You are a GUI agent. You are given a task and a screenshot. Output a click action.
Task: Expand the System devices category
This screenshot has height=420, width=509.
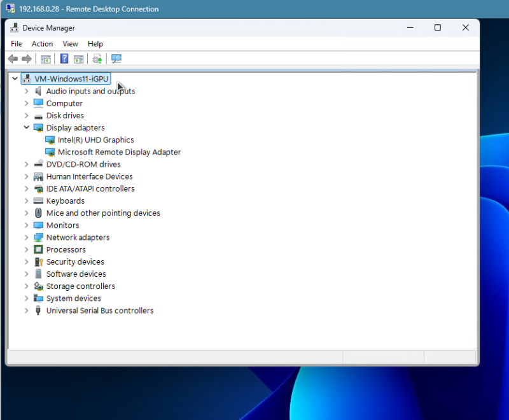(27, 298)
